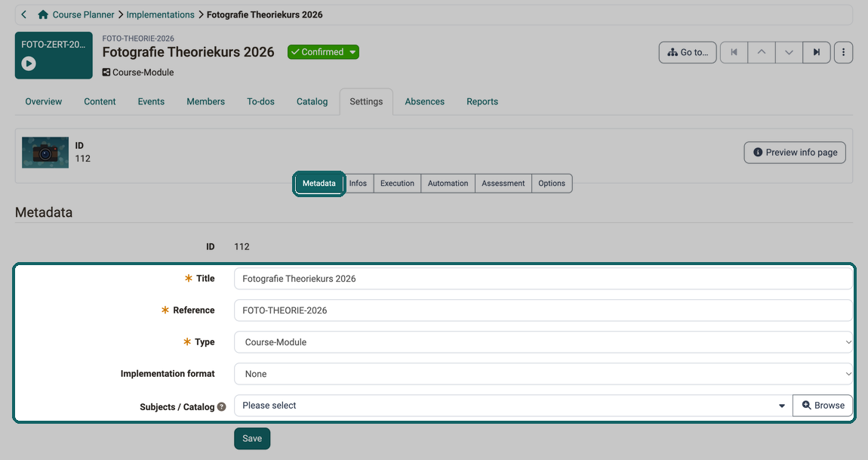
Task: Switch to the Absences tab
Action: [x=425, y=101]
